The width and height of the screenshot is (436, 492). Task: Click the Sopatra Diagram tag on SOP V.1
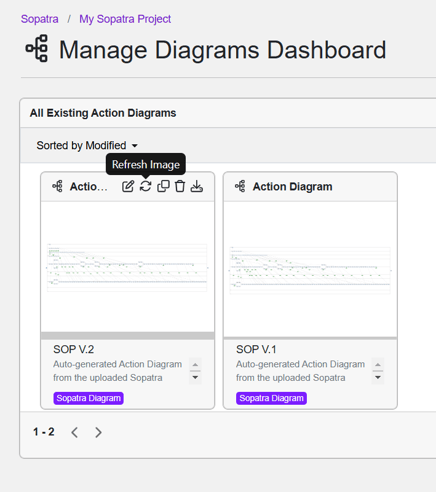(x=271, y=398)
